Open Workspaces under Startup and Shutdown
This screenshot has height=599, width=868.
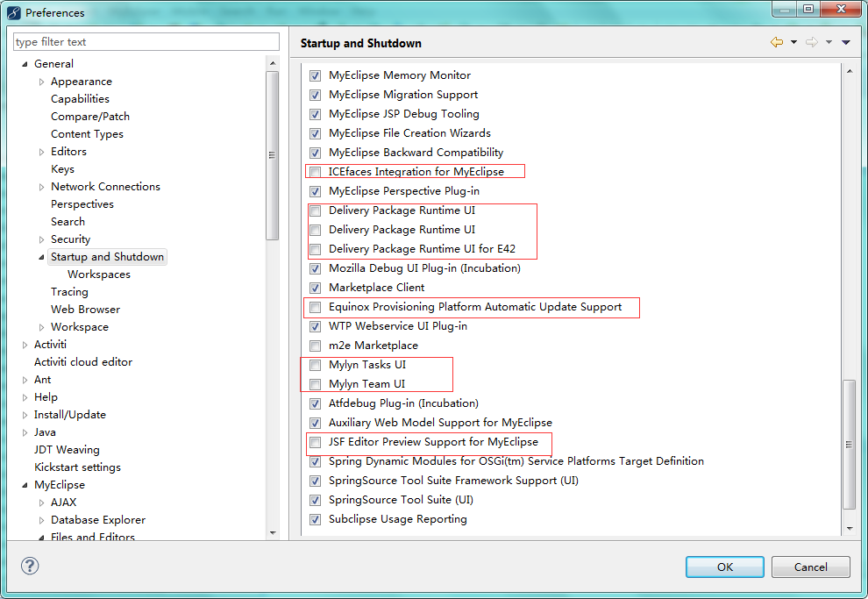point(99,274)
